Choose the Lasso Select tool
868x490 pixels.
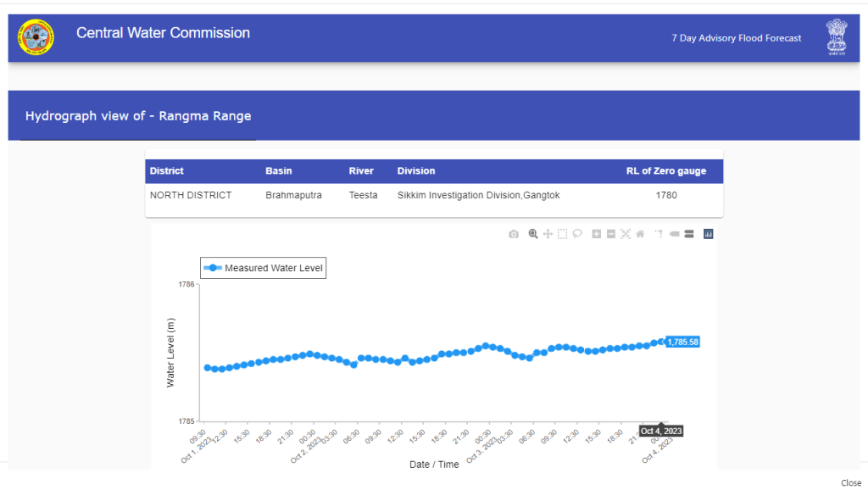pos(576,234)
